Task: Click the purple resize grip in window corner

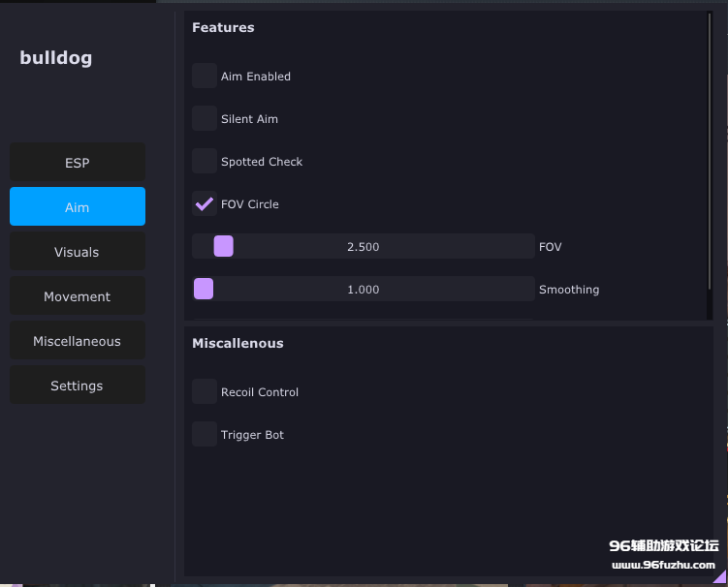Action: click(719, 578)
